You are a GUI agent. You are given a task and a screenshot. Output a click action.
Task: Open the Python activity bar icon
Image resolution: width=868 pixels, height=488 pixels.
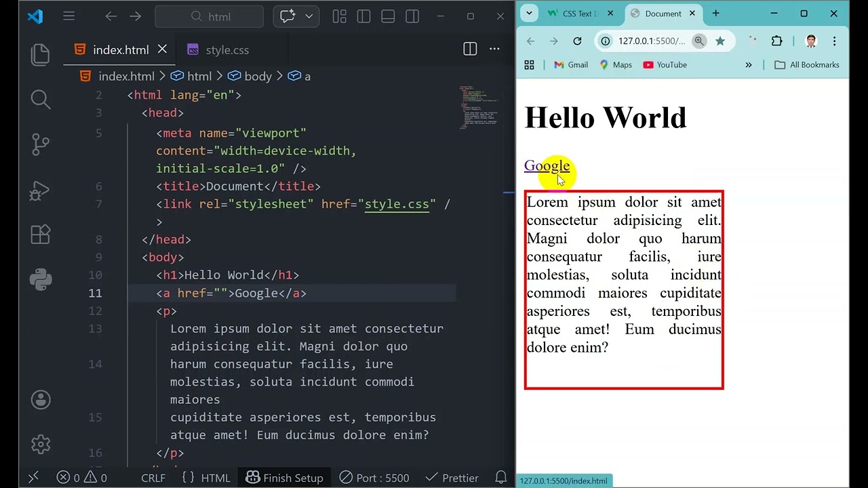coord(41,279)
